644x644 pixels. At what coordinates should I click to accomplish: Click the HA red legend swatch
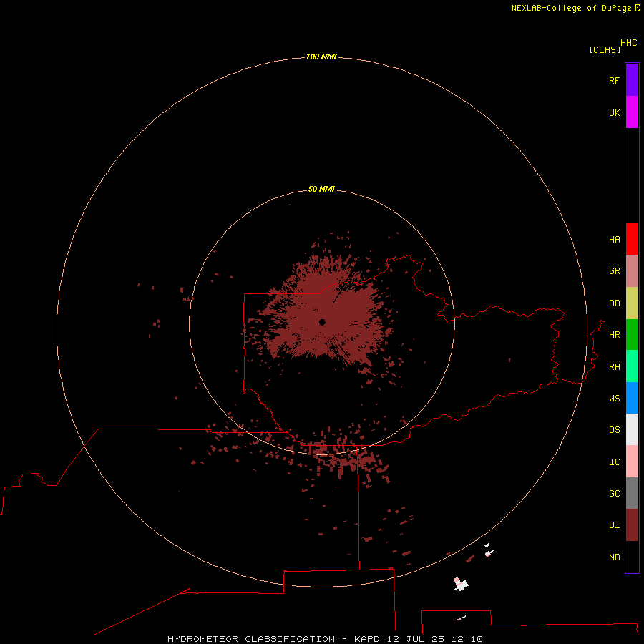tap(632, 239)
